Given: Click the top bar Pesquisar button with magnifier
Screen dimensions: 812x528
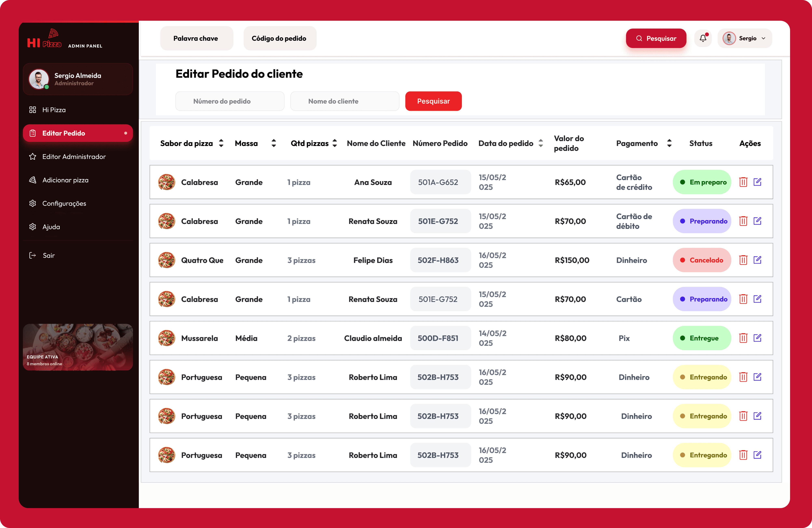Looking at the screenshot, I should click(x=656, y=38).
